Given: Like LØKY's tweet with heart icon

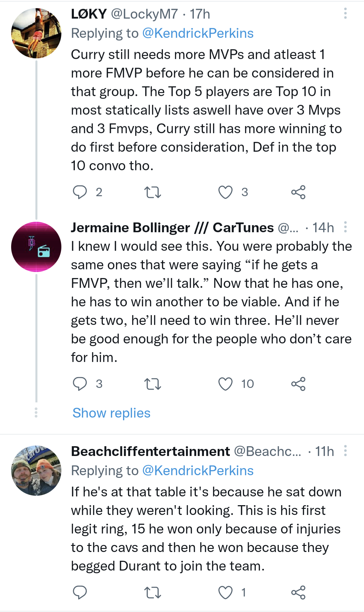Looking at the screenshot, I should [x=225, y=192].
